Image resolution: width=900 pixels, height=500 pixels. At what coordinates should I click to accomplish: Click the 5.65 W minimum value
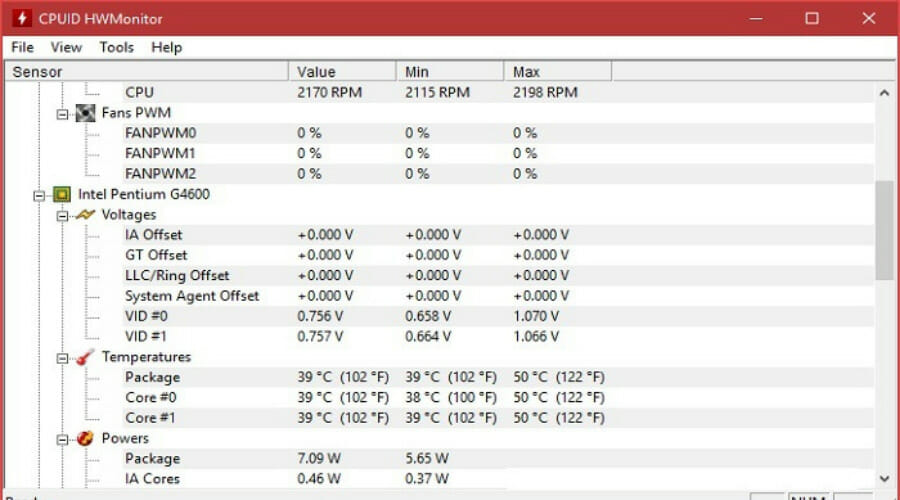(x=426, y=459)
